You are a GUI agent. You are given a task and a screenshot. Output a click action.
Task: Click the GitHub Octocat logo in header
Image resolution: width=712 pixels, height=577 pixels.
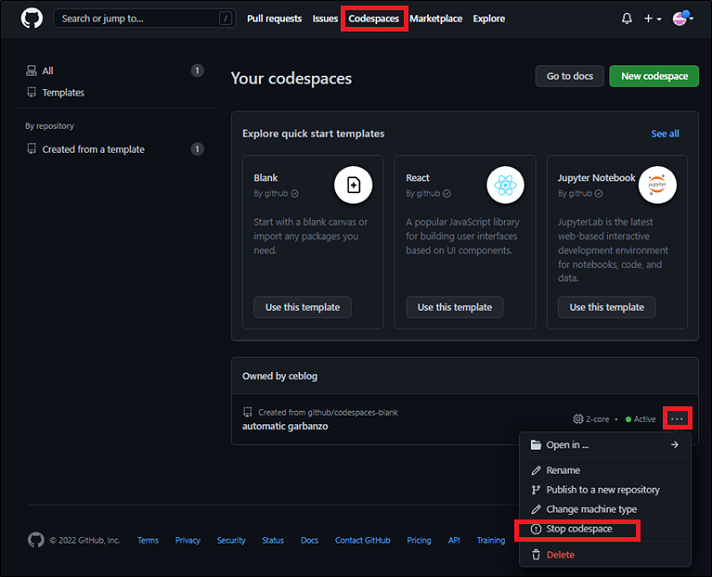click(32, 19)
